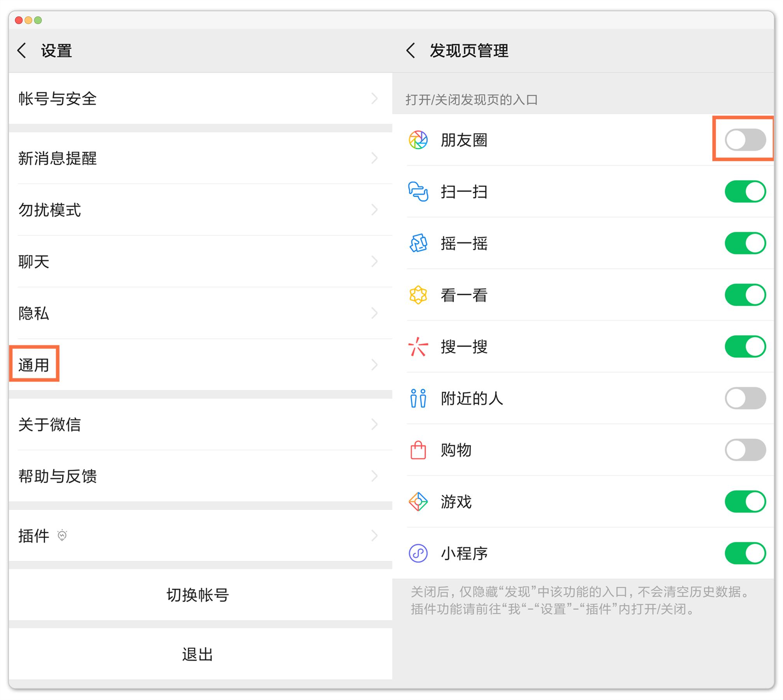Screen dimensions: 783x700
Task: Disable the 游戏 toggle switch
Action: tap(744, 502)
